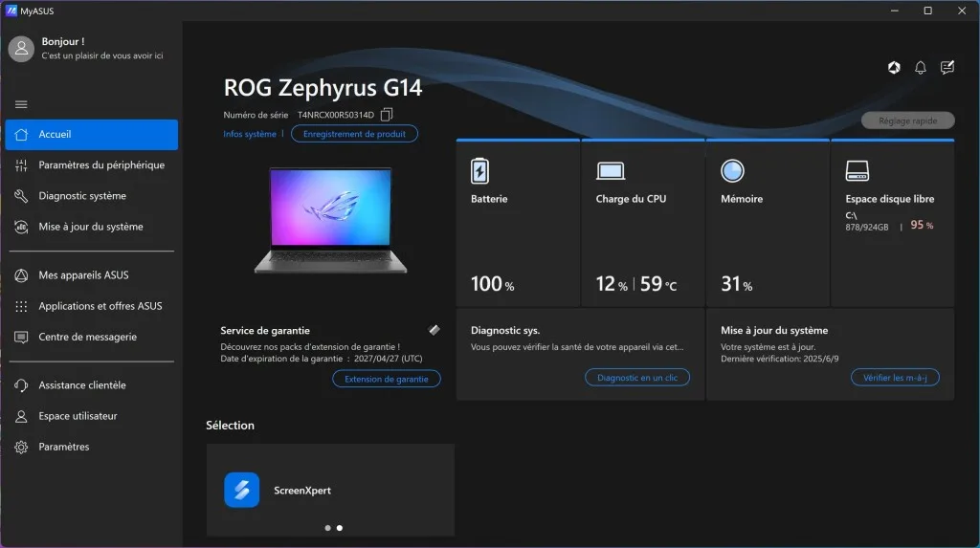Copy the serial number with copy icon
The width and height of the screenshot is (980, 548).
(387, 115)
